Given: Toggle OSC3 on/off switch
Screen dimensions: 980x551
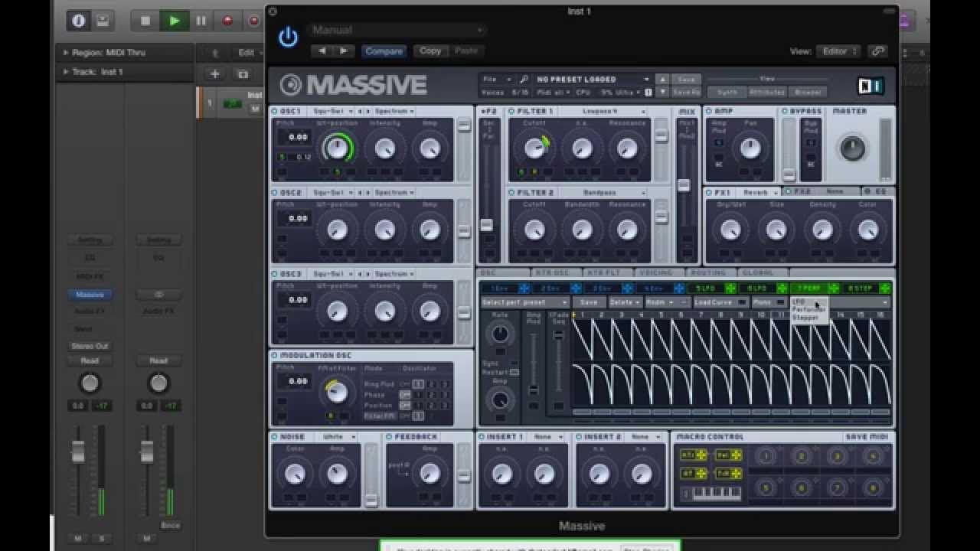Looking at the screenshot, I should (276, 274).
